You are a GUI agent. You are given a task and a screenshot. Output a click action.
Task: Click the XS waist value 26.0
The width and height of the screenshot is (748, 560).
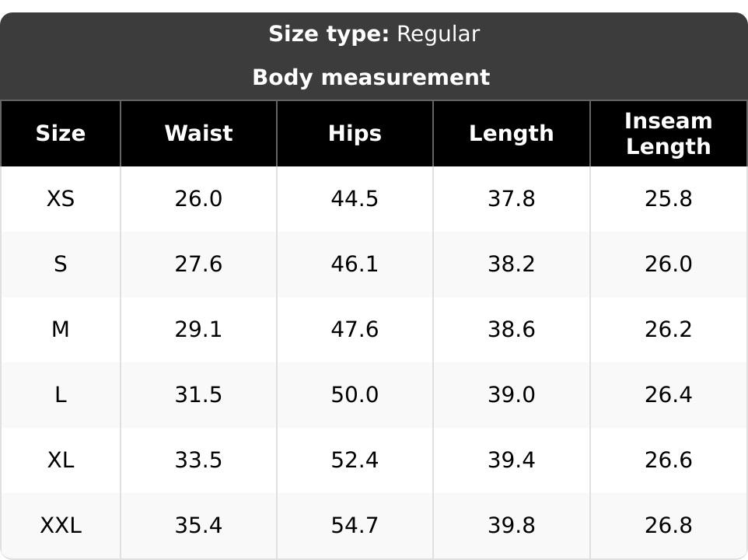pos(198,198)
